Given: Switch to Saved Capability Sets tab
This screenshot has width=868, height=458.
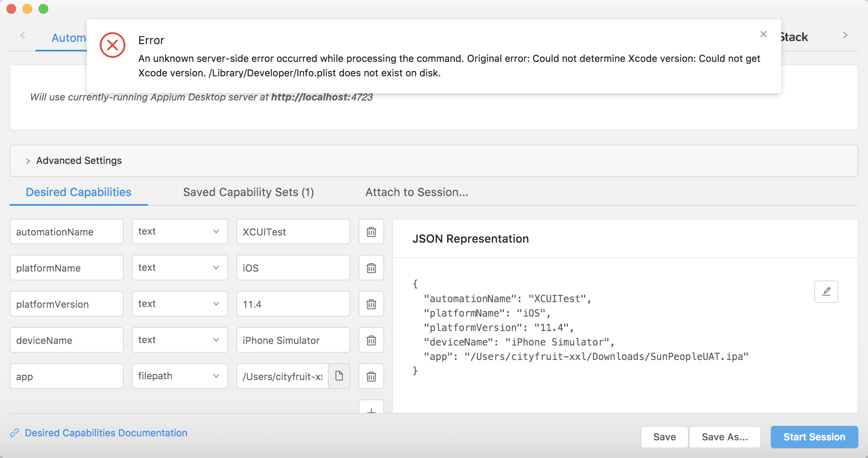Looking at the screenshot, I should (x=249, y=192).
